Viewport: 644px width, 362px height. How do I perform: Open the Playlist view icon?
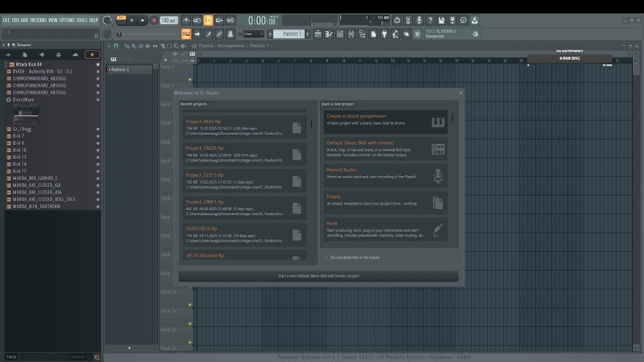pyautogui.click(x=318, y=34)
